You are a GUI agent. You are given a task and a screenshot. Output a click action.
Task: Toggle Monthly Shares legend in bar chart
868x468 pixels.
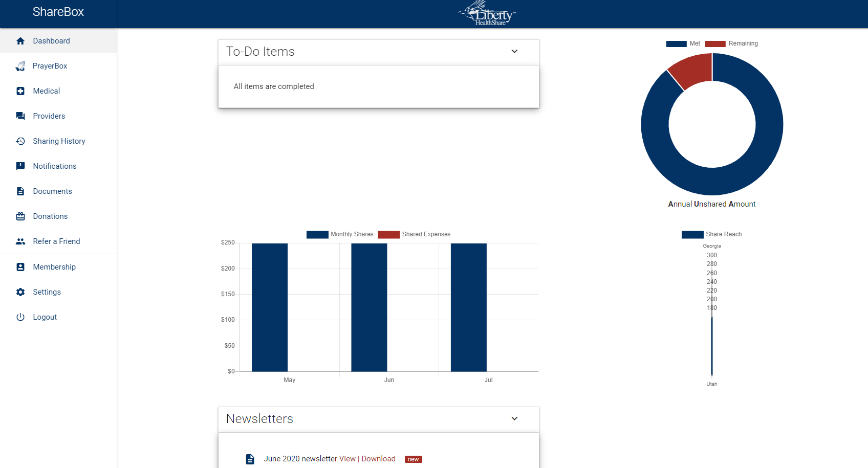(x=340, y=234)
